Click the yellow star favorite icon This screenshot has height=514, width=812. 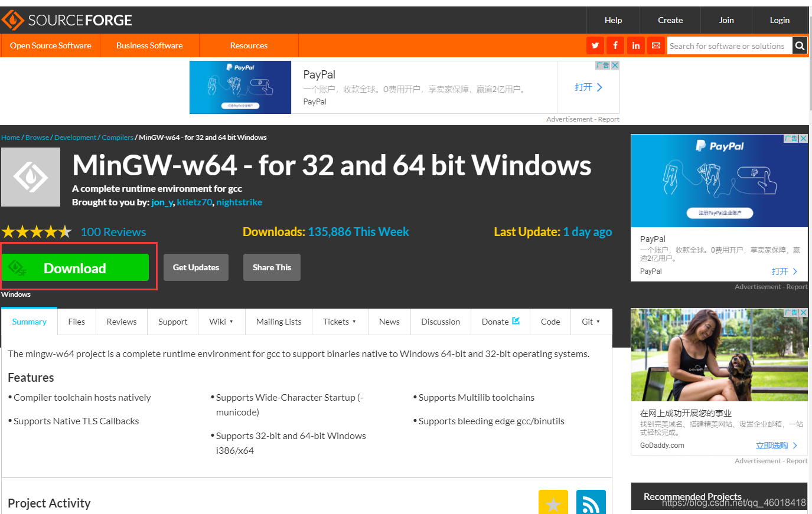(x=553, y=503)
